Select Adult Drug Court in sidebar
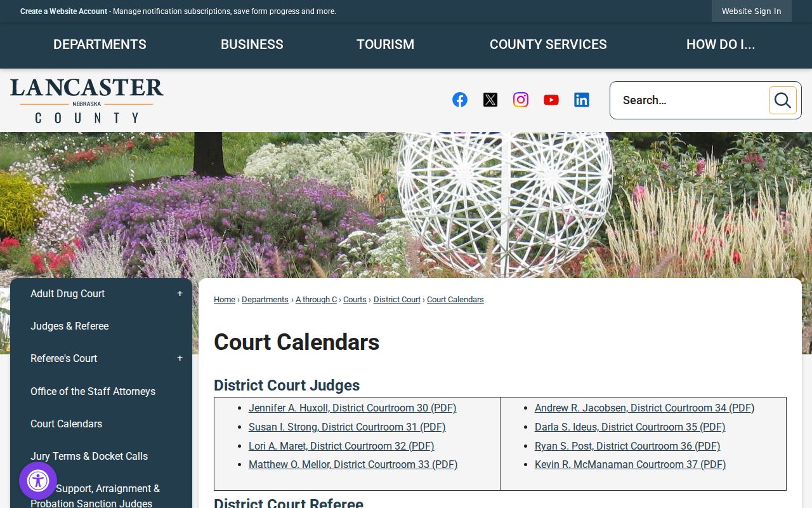 (x=67, y=293)
